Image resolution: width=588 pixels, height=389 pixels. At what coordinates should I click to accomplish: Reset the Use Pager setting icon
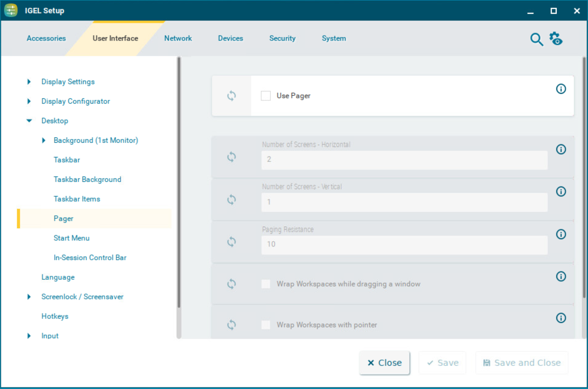[x=231, y=96]
